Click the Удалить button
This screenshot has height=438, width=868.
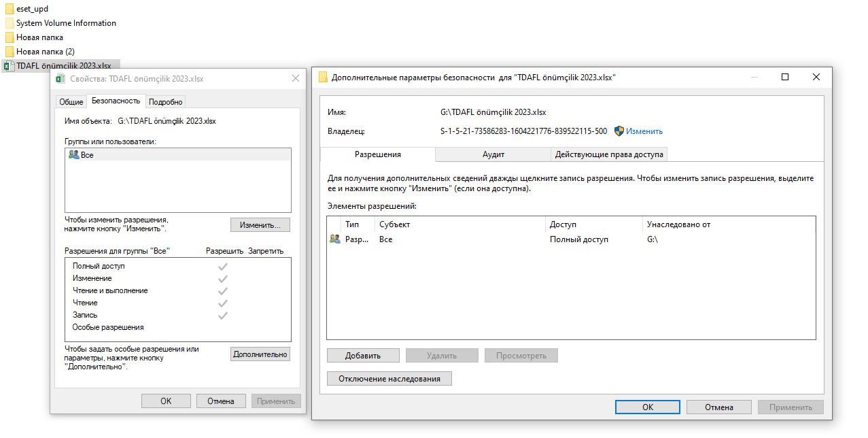(x=442, y=356)
